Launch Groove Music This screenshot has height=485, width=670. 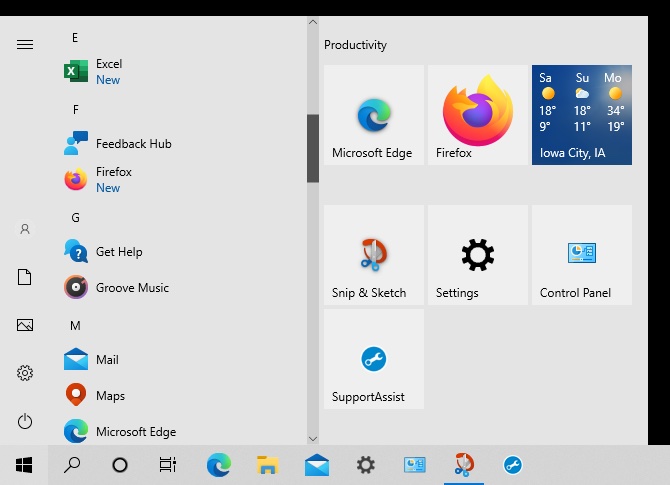(x=184, y=288)
